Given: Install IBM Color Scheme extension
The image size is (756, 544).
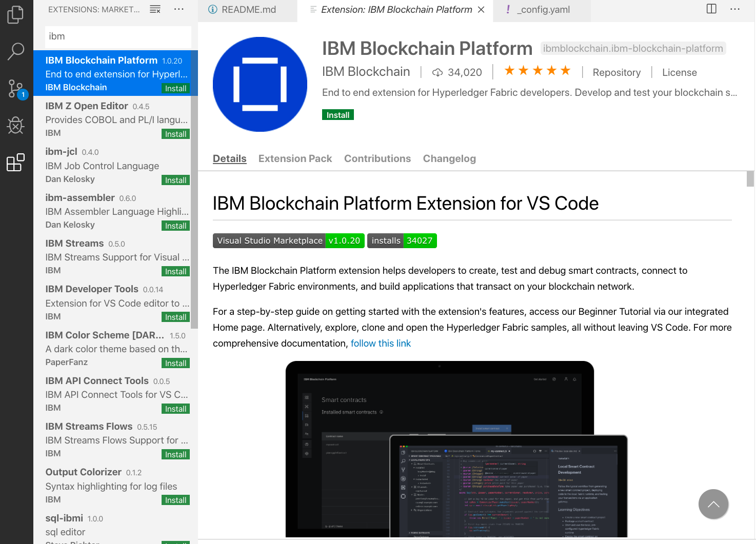Looking at the screenshot, I should pos(176,363).
